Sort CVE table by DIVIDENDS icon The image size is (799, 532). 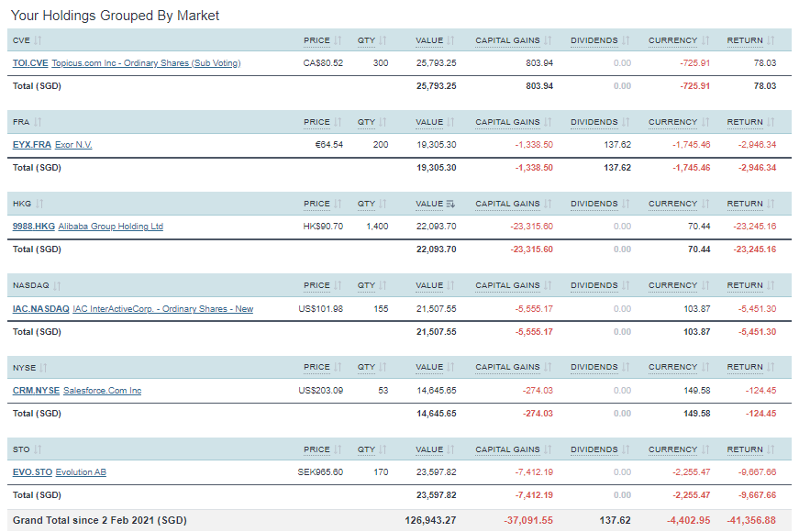coord(626,40)
